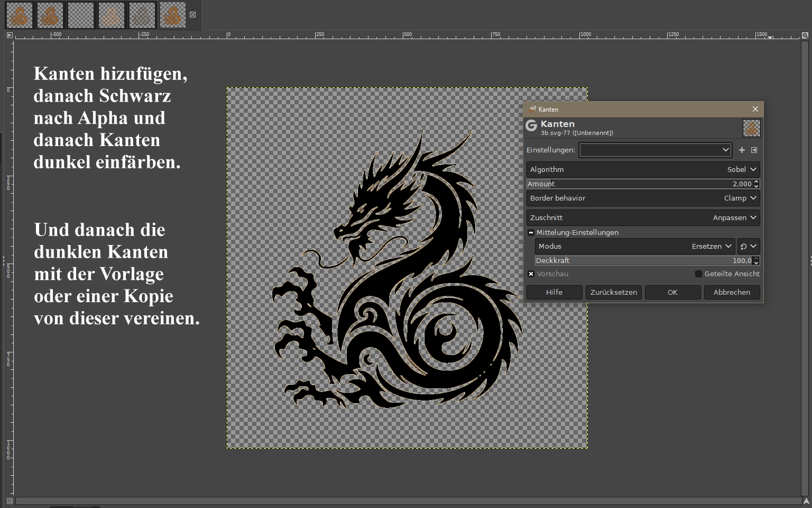Image resolution: width=812 pixels, height=508 pixels.
Task: Switch to the empty third image tab
Action: point(81,15)
